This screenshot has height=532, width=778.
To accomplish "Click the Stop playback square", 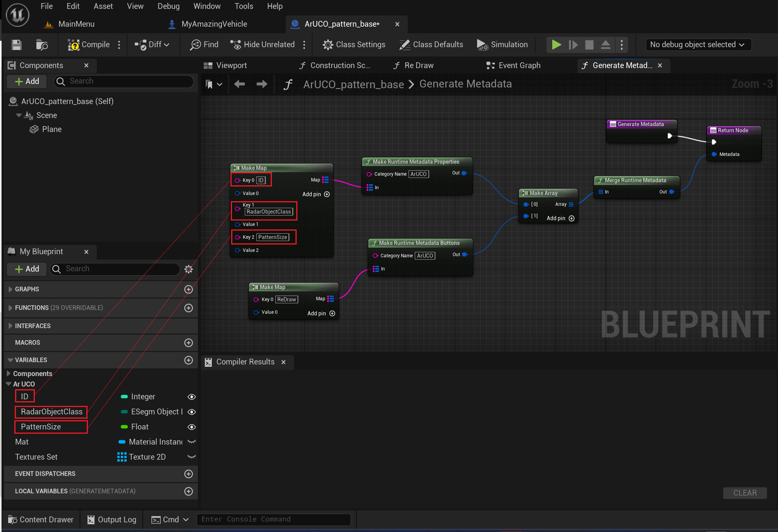I will [x=589, y=45].
